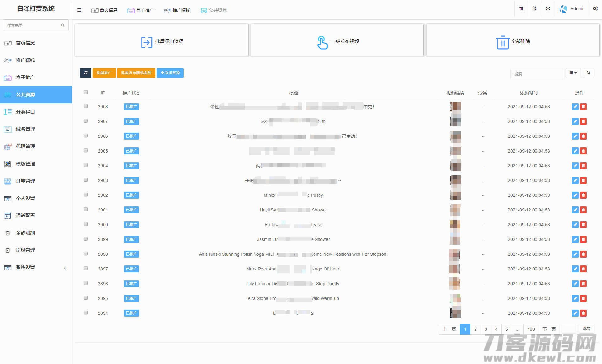Open 分类栏目 in the sidebar

[x=36, y=112]
